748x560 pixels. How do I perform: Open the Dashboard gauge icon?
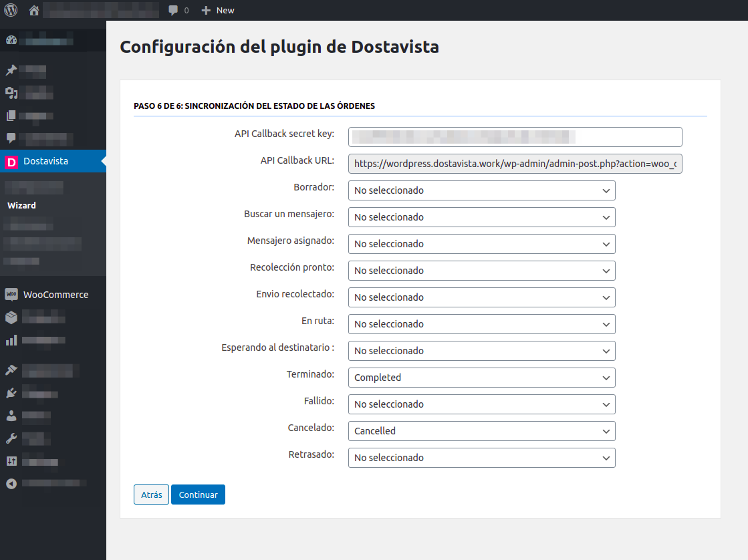pos(11,40)
